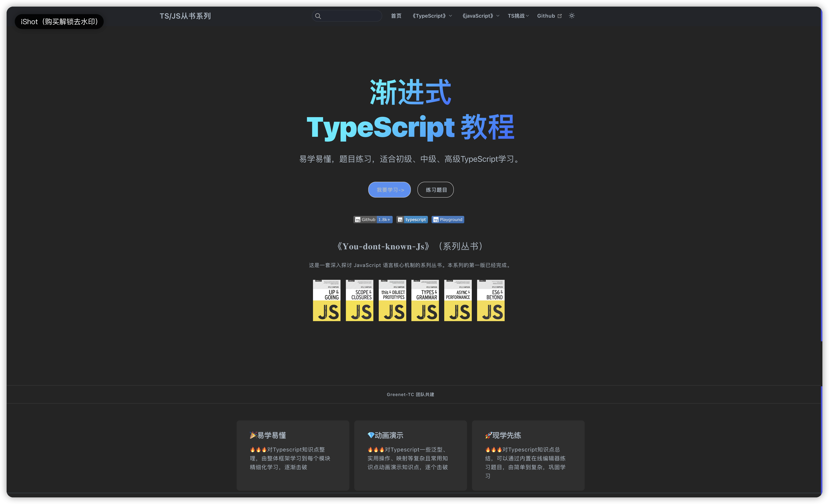Click the 练习题目 button

435,190
